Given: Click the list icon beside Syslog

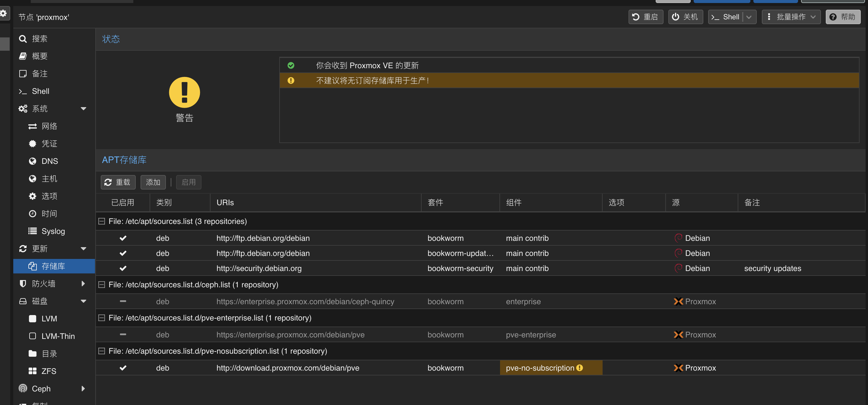Looking at the screenshot, I should 32,231.
